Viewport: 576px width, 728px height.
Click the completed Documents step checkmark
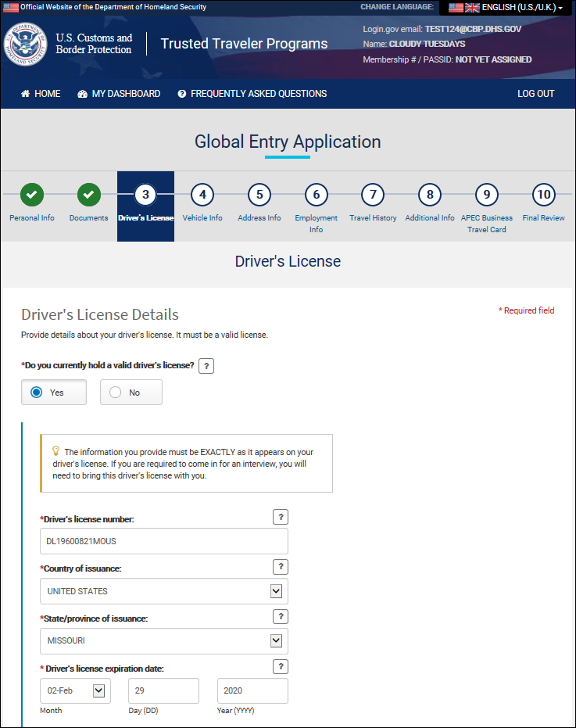pos(88,194)
